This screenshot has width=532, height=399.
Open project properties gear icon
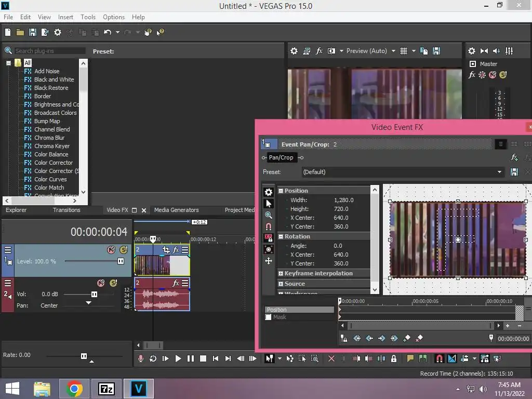[58, 32]
